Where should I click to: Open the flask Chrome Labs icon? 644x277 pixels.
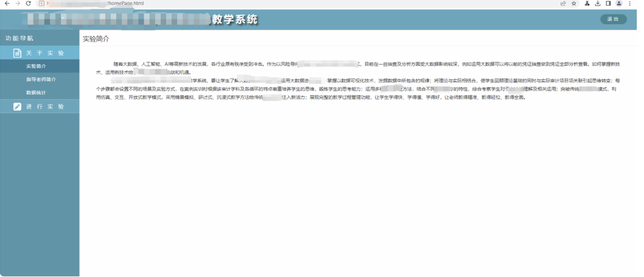point(587,3)
